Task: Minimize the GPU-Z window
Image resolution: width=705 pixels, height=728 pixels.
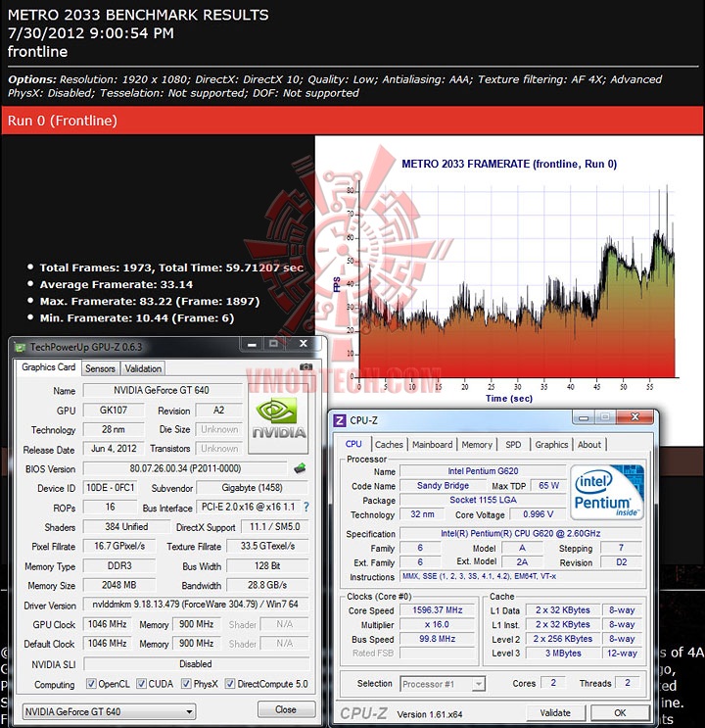Action: click(x=252, y=344)
